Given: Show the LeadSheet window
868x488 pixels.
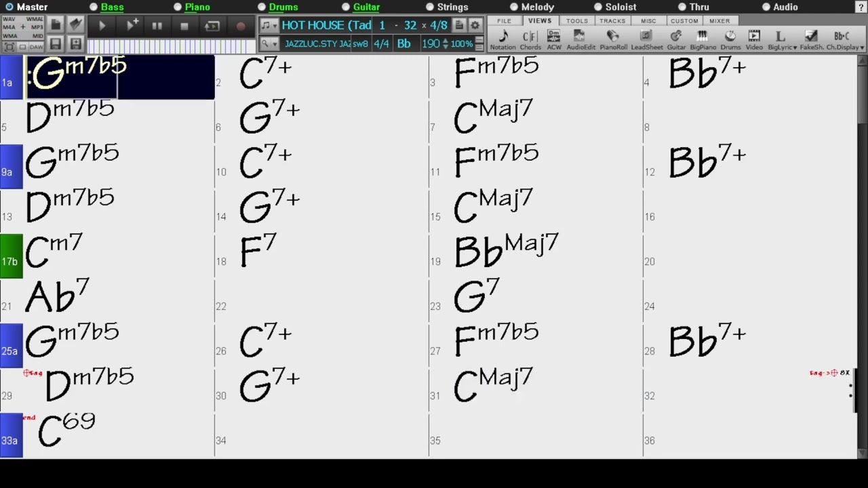Looking at the screenshot, I should coord(647,39).
